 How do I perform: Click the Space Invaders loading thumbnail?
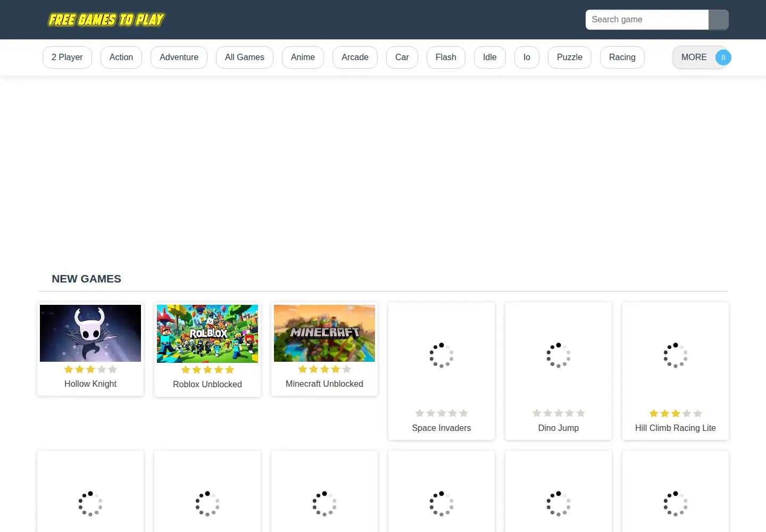click(442, 355)
